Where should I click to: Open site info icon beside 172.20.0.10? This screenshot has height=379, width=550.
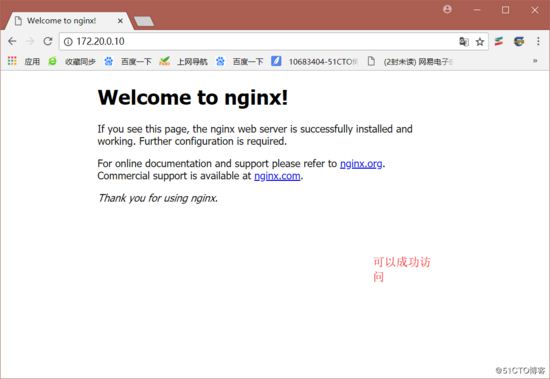point(68,42)
